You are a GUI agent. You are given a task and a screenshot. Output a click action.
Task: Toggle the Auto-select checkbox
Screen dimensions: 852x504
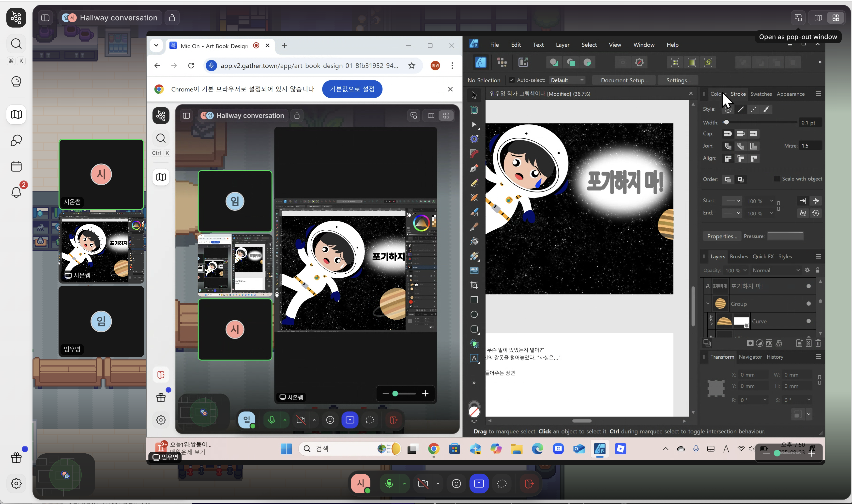click(x=512, y=80)
